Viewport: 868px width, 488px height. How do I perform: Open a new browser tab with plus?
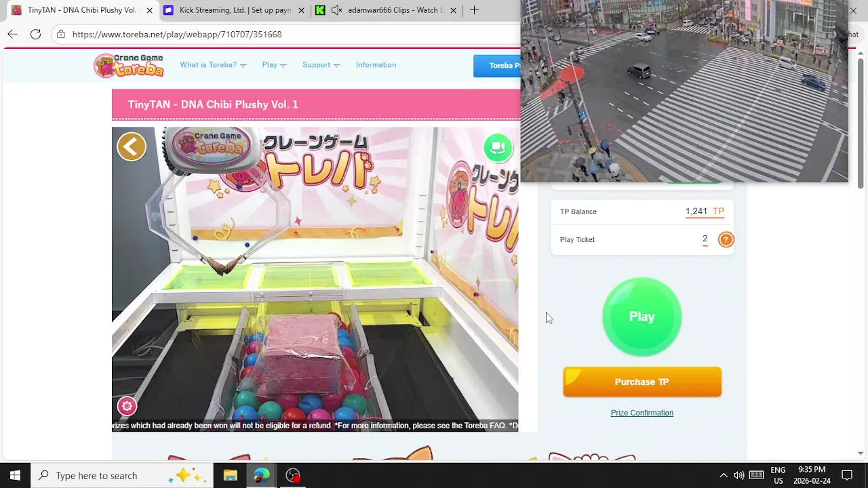pyautogui.click(x=474, y=10)
